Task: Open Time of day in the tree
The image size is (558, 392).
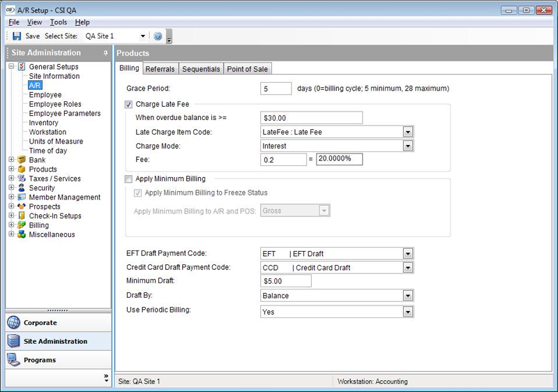Action: pos(47,151)
